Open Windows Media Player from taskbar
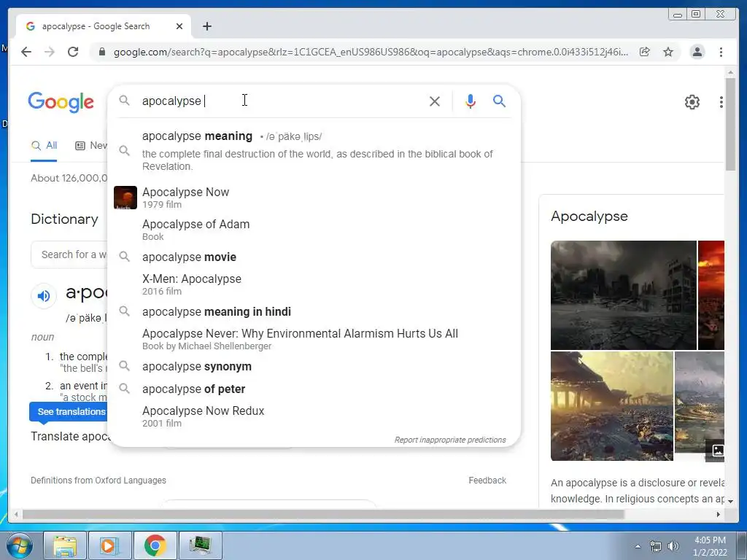 pyautogui.click(x=109, y=545)
